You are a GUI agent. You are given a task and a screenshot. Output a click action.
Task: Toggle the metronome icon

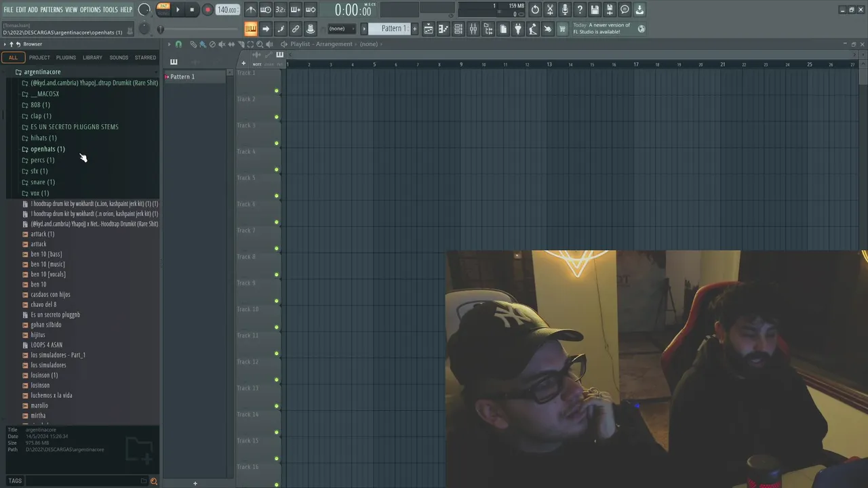(x=251, y=9)
